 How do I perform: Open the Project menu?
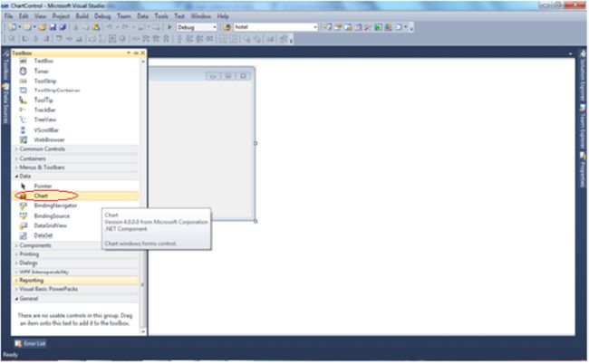pyautogui.click(x=61, y=16)
